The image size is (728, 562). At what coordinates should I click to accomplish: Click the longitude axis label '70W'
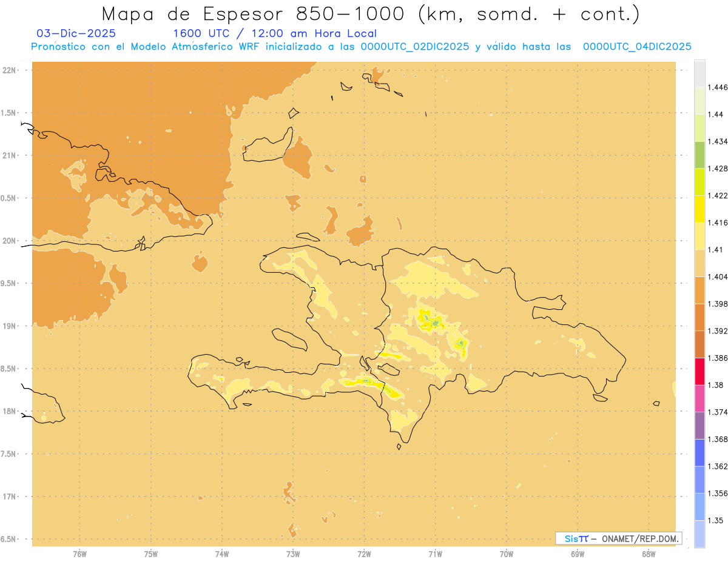[x=507, y=554]
